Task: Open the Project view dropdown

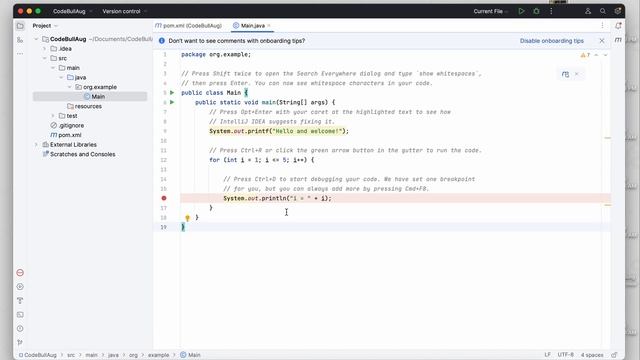Action: coord(45,26)
